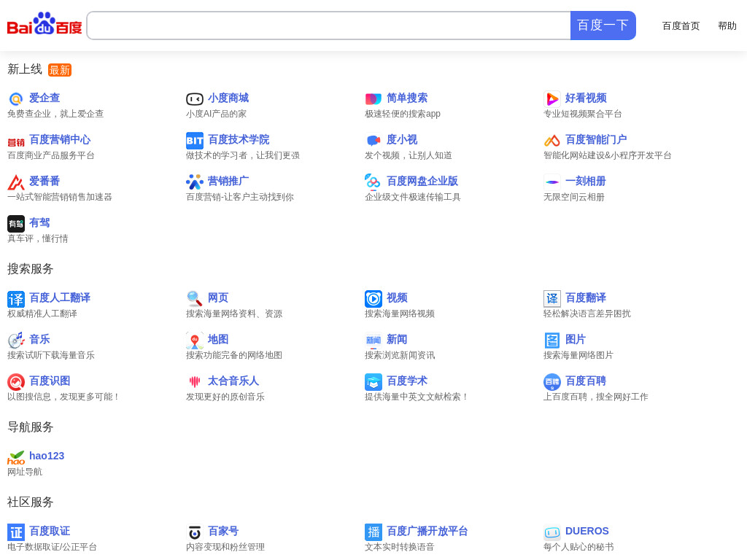
Task: Click the 营销推广 icon
Action: (x=194, y=182)
